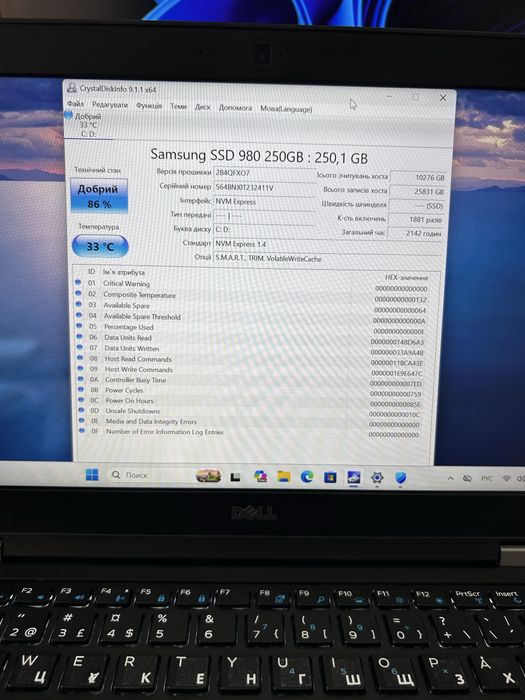Click the HEX value column header

point(406,277)
